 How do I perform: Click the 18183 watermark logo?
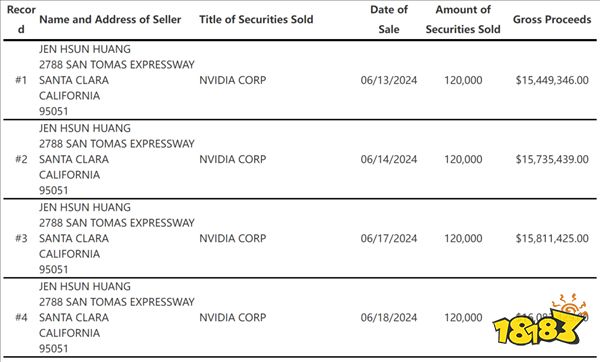pyautogui.click(x=540, y=320)
